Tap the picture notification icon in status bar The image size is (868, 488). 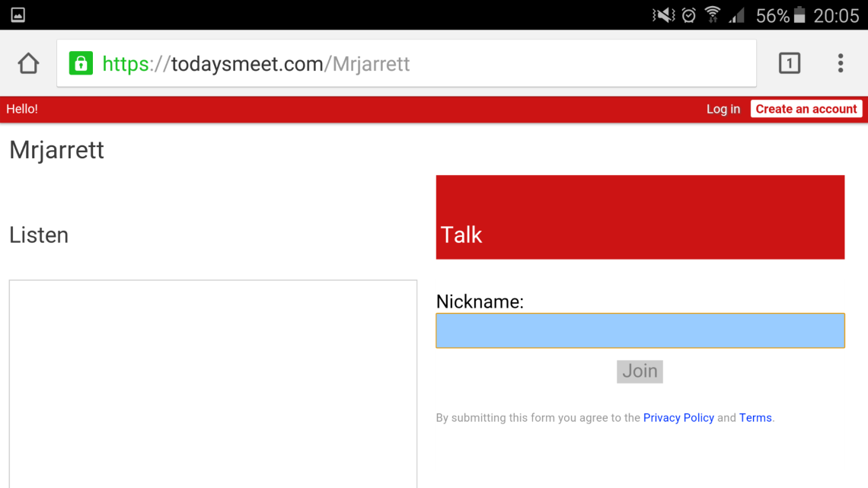[x=18, y=14]
